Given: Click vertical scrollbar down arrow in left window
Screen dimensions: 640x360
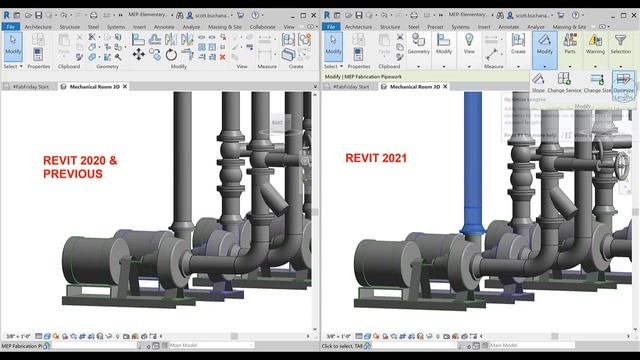Looking at the screenshot, I should click(315, 329).
